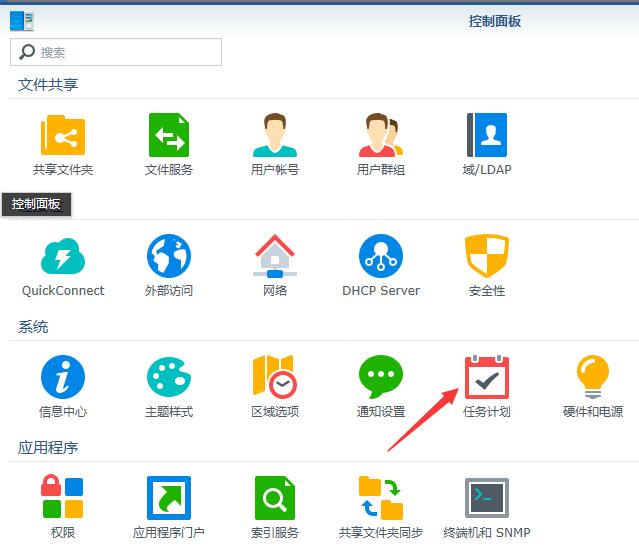Image resolution: width=639 pixels, height=550 pixels.
Task: Open the 硬件和电源 hardware and power bulb icon
Action: pyautogui.click(x=593, y=377)
